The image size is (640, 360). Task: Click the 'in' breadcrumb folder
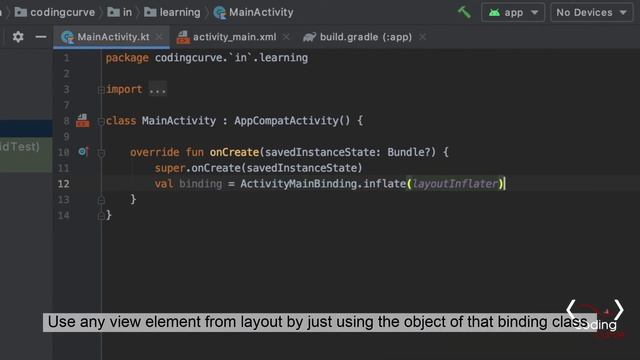[120, 12]
